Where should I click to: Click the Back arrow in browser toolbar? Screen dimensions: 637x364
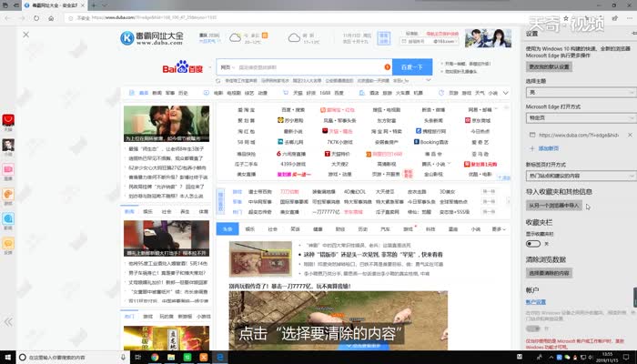point(7,18)
